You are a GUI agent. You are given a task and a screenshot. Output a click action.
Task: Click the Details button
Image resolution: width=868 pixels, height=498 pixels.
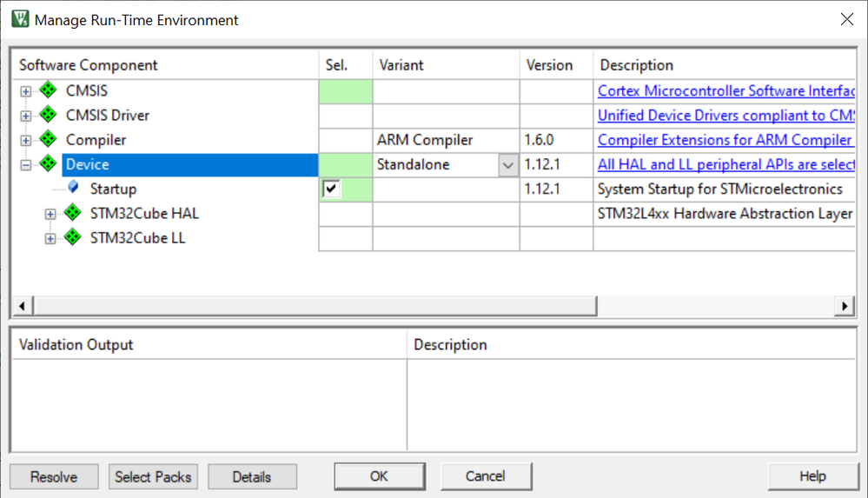click(252, 476)
